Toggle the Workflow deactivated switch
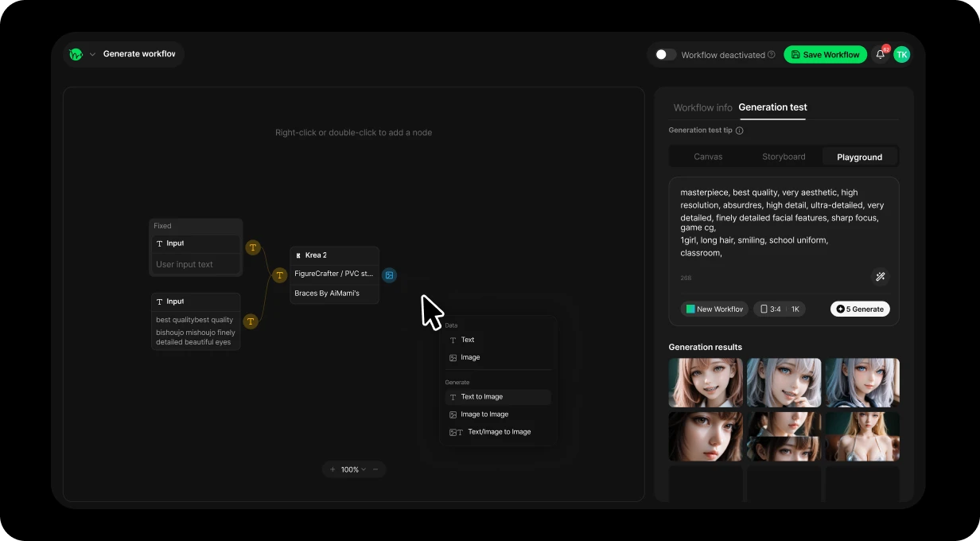The width and height of the screenshot is (980, 541). pos(665,55)
